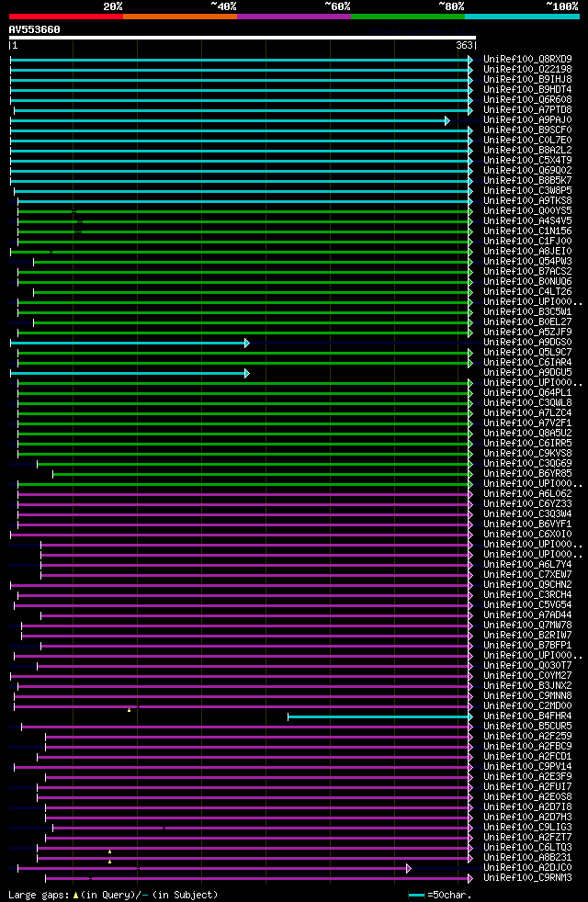Click the yellow gap marker under the UniRef100_C6LTQ3 row

[109, 852]
